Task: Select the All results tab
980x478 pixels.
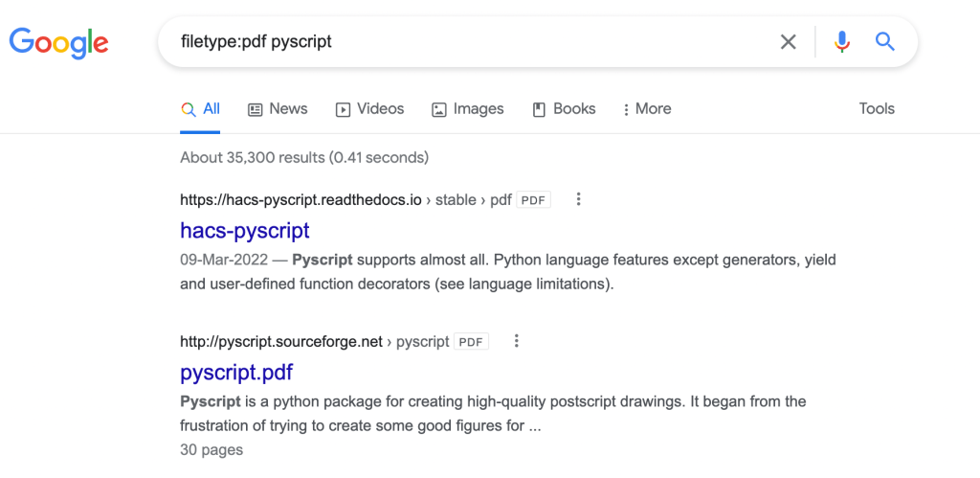Action: [201, 109]
